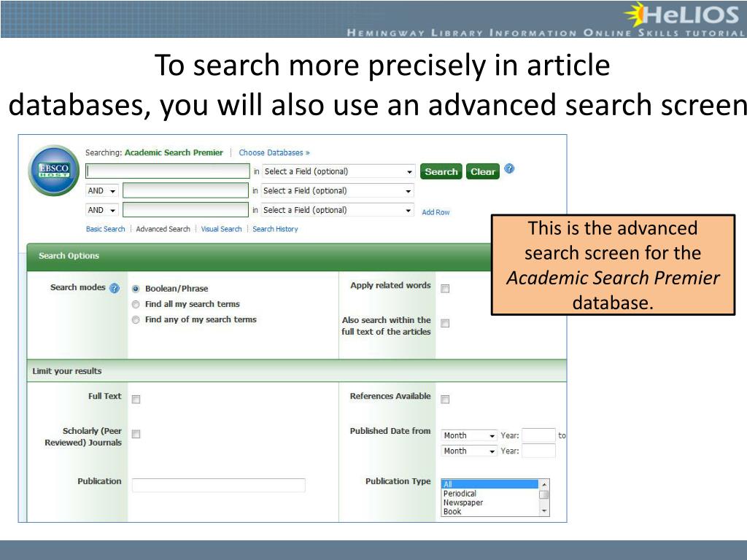Click Choose Databases link
This screenshot has height=560, width=747.
click(x=274, y=152)
